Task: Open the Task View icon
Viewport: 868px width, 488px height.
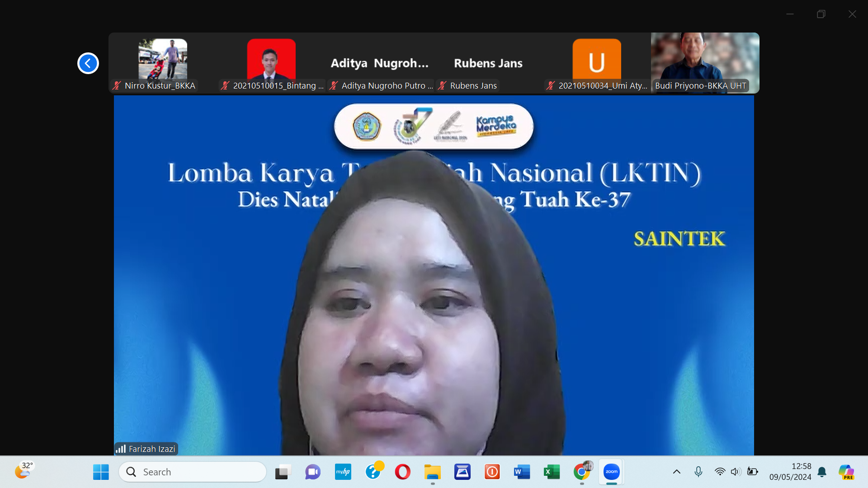Action: (x=283, y=472)
